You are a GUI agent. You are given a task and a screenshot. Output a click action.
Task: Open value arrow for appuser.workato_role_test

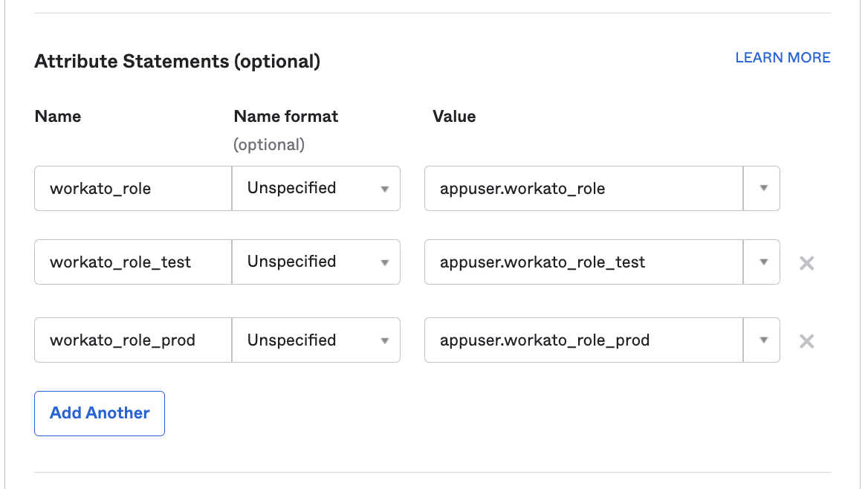point(762,262)
